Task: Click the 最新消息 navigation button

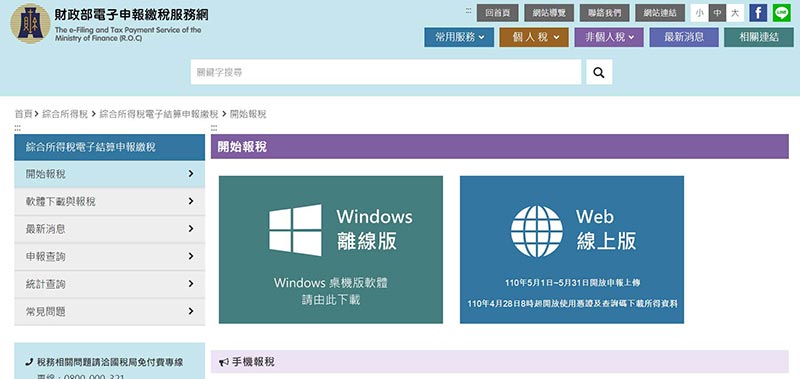Action: (684, 37)
